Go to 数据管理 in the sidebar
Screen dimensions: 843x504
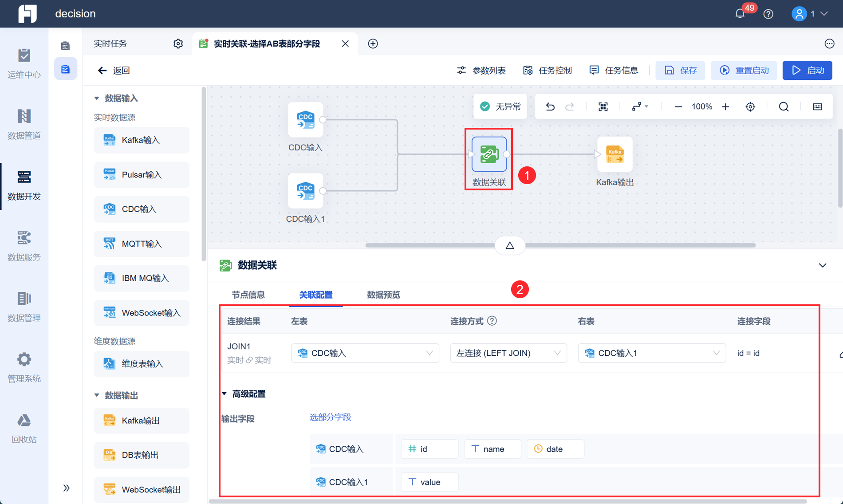coord(24,307)
